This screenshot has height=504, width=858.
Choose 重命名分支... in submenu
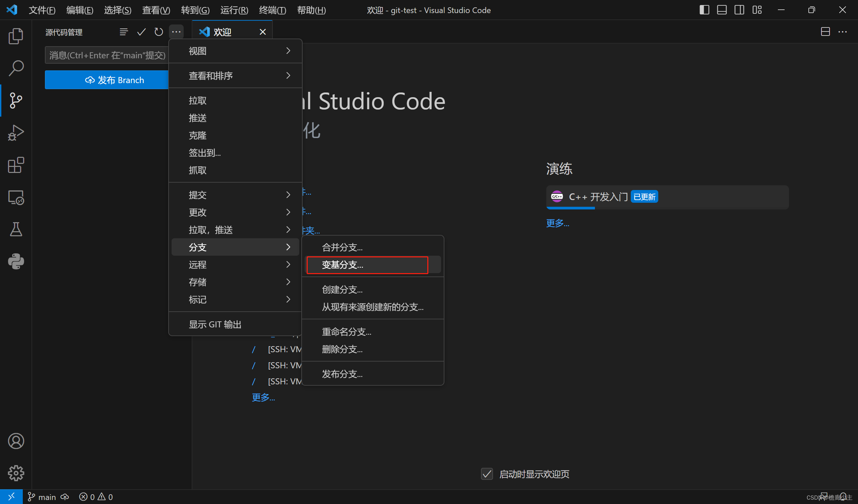[x=373, y=332]
